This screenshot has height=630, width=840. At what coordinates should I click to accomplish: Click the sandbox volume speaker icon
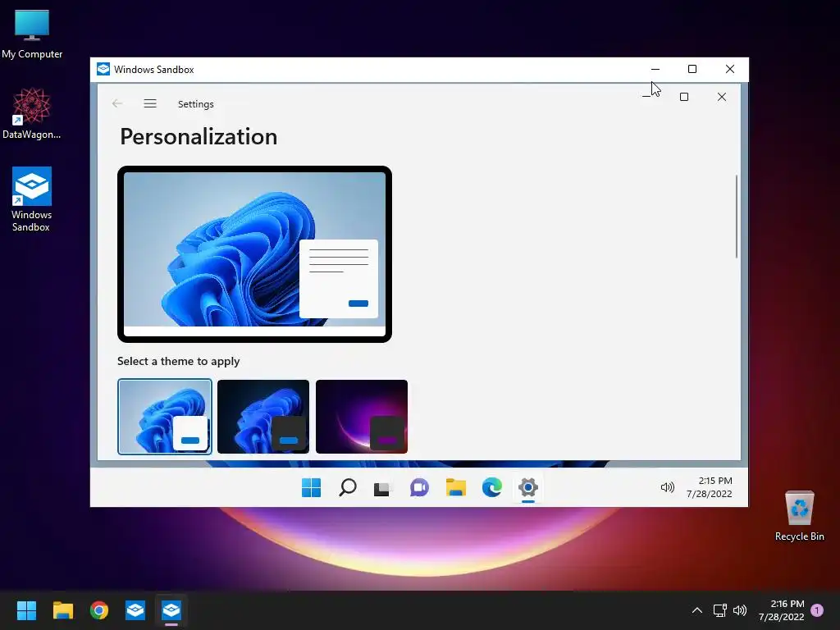tap(668, 487)
